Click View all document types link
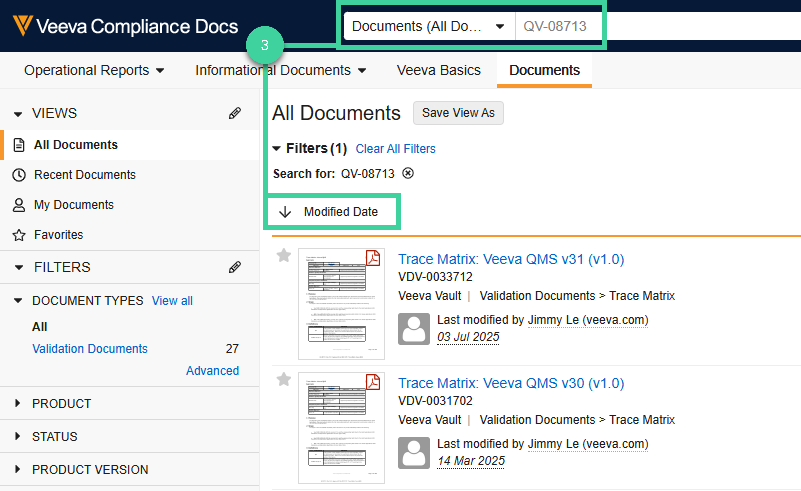The height and width of the screenshot is (491, 801). [x=172, y=300]
